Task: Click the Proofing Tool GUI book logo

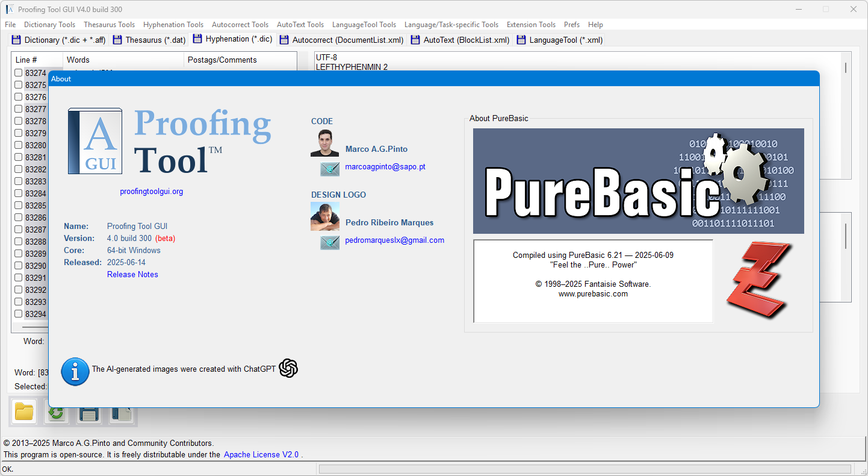Action: [95, 141]
